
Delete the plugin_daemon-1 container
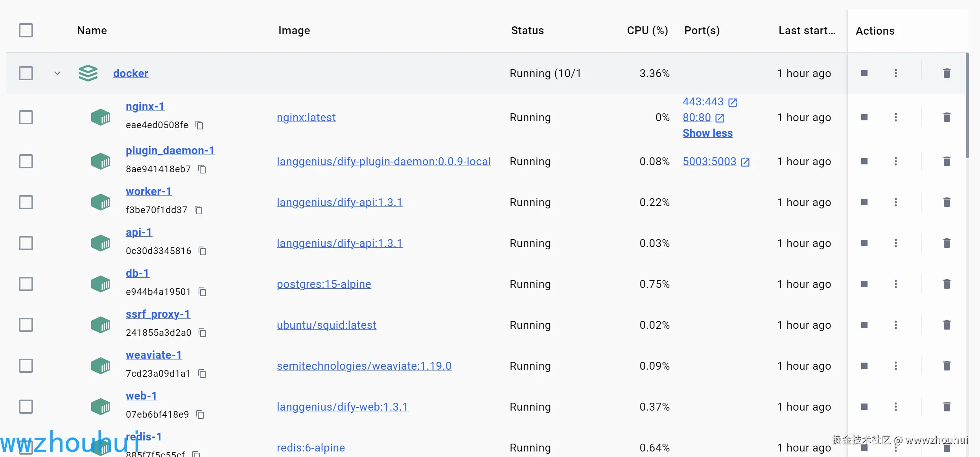coord(947,161)
